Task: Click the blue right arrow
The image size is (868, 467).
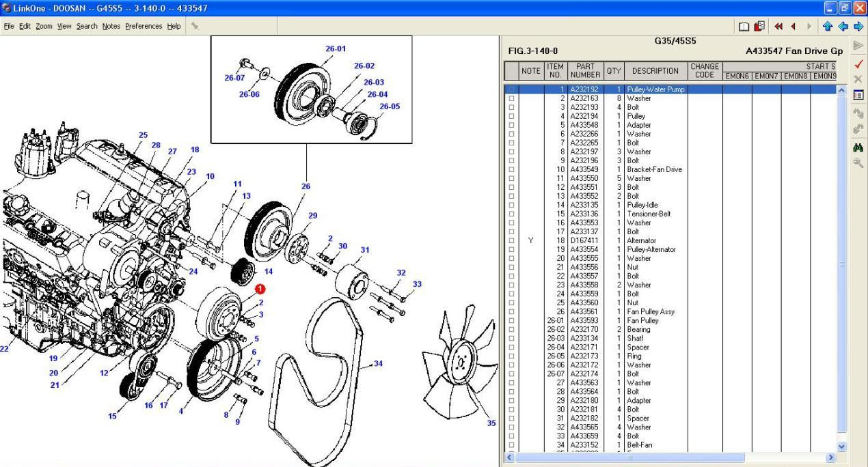Action: tap(858, 27)
